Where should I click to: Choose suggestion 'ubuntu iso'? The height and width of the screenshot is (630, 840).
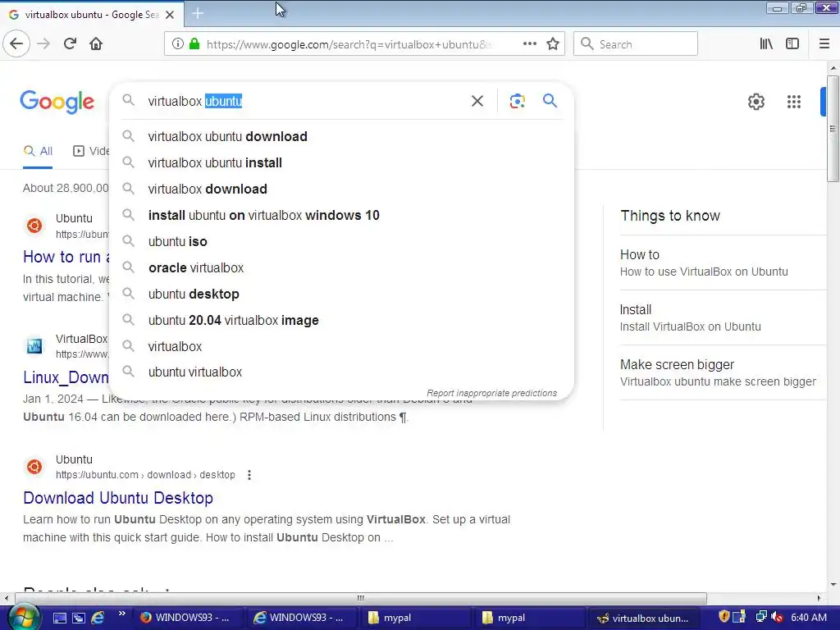click(341, 242)
